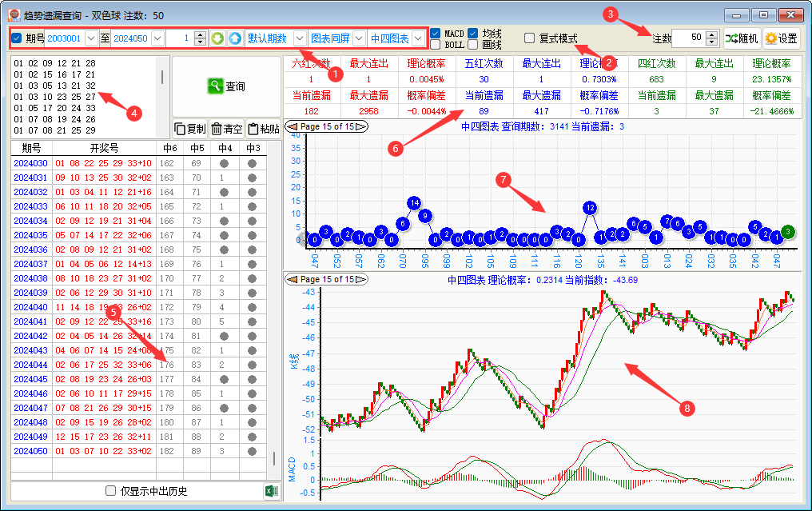
Task: Click the 查询 search button
Action: pos(226,86)
